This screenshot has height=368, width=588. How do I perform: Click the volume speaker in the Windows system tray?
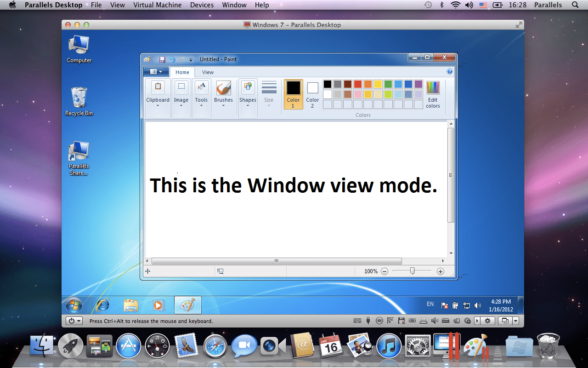(478, 305)
